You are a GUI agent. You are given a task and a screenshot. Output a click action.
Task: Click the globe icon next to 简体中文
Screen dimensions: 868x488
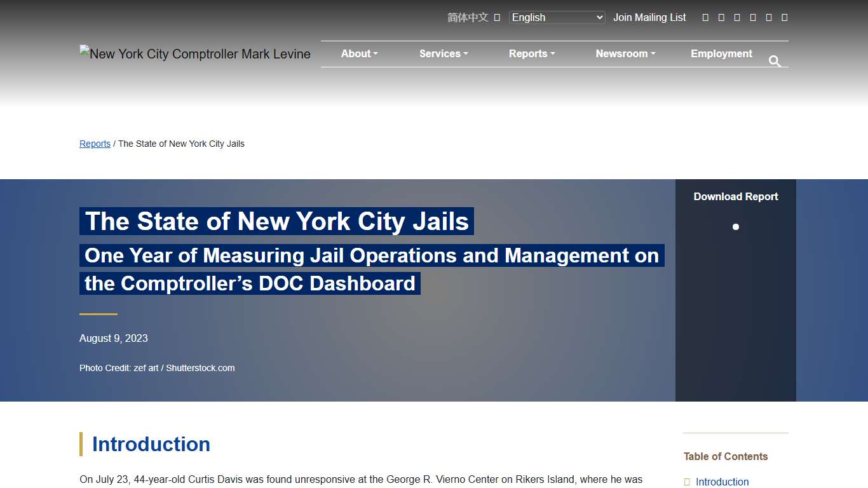497,17
